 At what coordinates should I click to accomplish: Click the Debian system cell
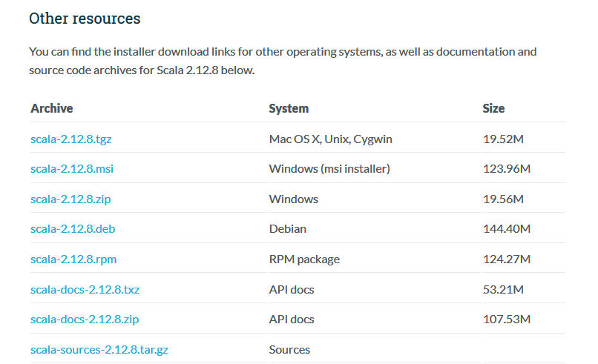[x=287, y=229]
